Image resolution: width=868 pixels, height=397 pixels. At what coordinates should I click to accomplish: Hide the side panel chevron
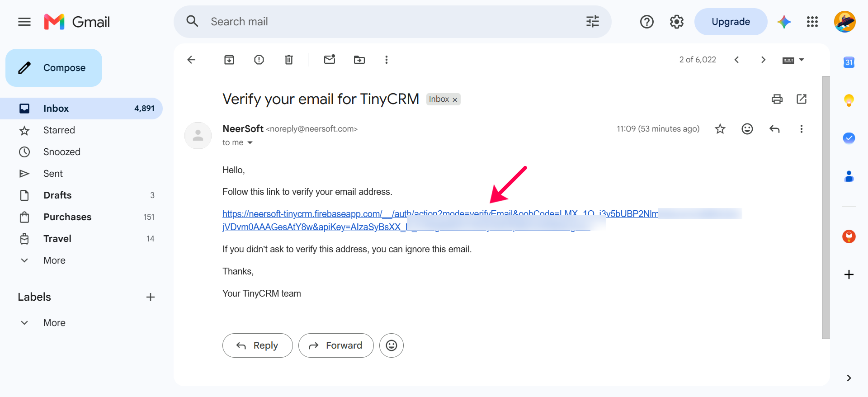(849, 378)
